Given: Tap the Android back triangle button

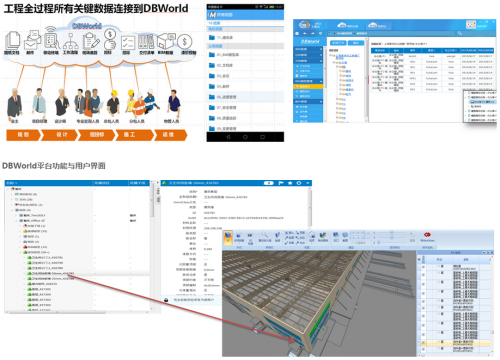Looking at the screenshot, I should (228, 137).
